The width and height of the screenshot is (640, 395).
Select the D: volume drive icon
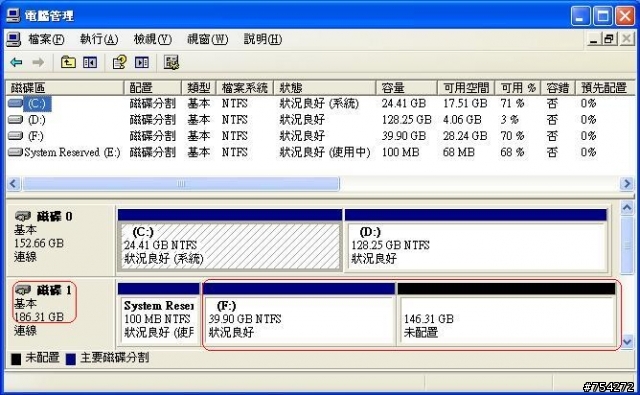pyautogui.click(x=16, y=120)
